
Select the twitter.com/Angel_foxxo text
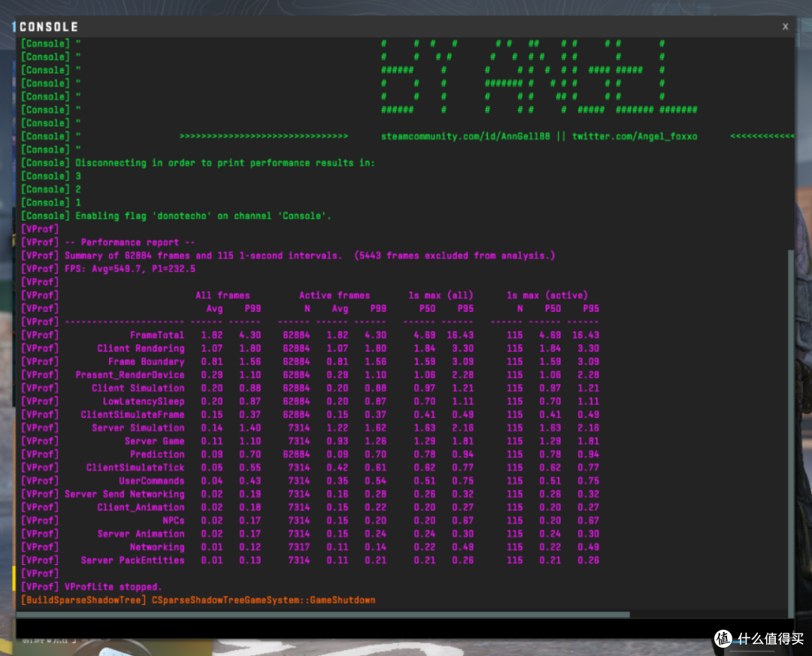(635, 136)
